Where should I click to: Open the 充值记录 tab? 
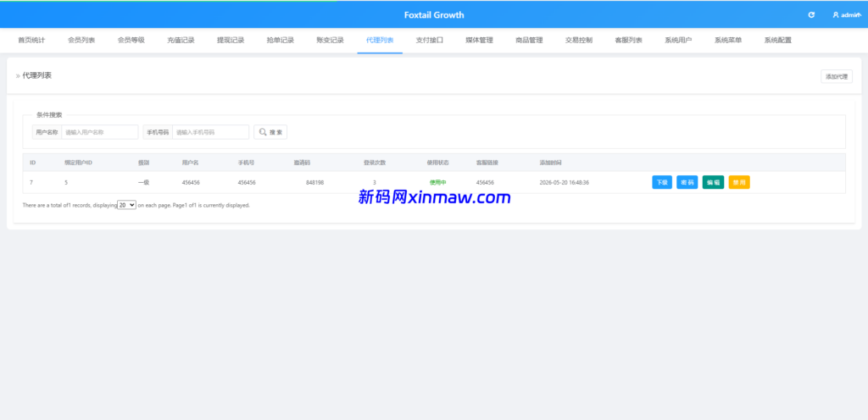181,41
